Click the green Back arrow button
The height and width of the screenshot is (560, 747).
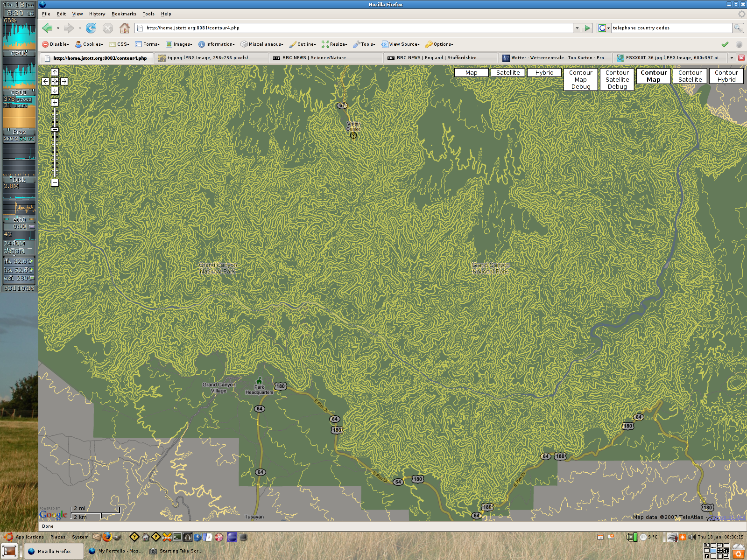click(x=47, y=28)
